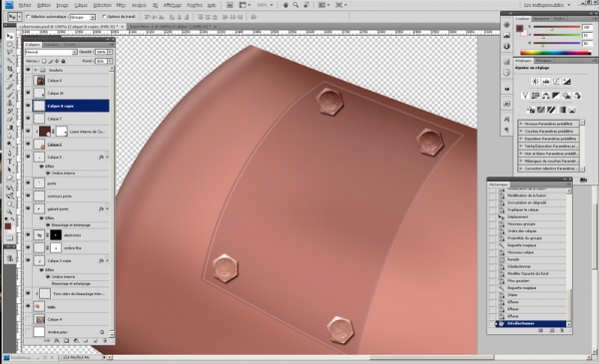Open workspace switcher Les indispensables
Screen dimensions: 599x364
[547, 5]
